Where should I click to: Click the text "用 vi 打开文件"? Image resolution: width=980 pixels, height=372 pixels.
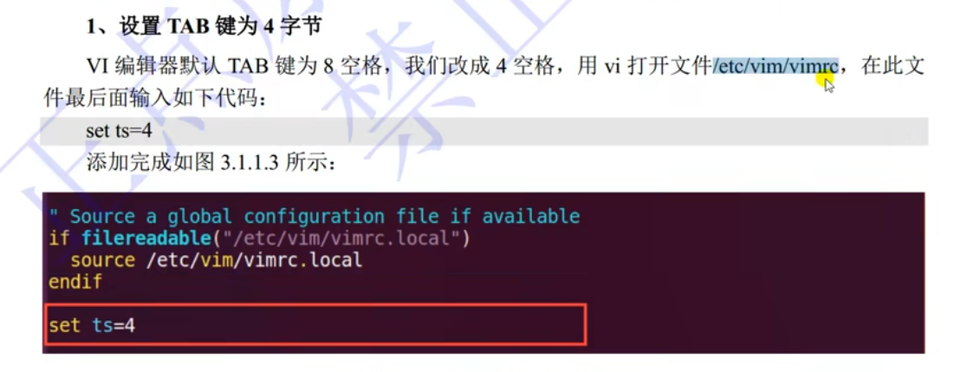645,66
